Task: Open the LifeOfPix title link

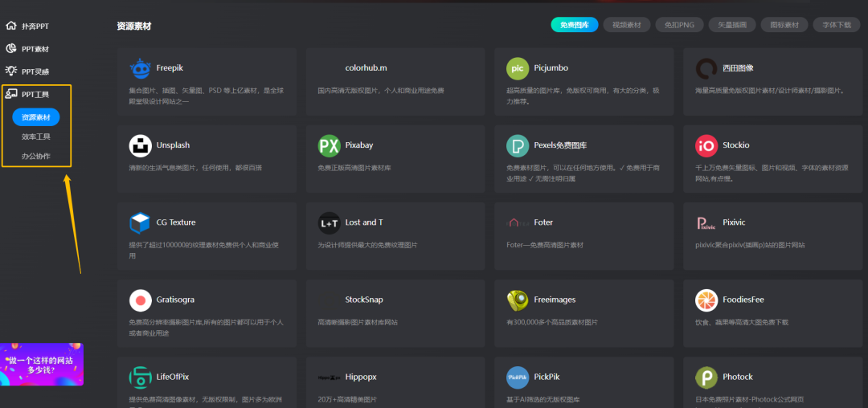Action: [x=173, y=377]
